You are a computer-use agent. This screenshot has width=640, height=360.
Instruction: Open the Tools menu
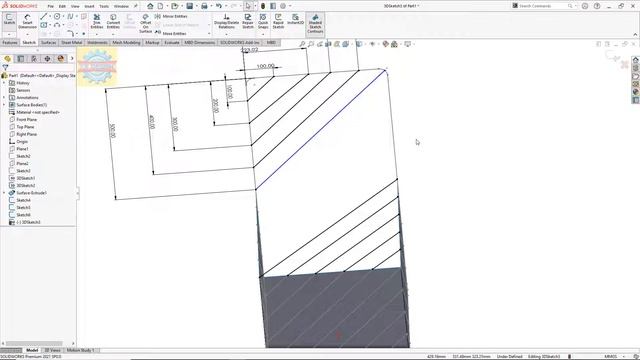click(x=104, y=7)
